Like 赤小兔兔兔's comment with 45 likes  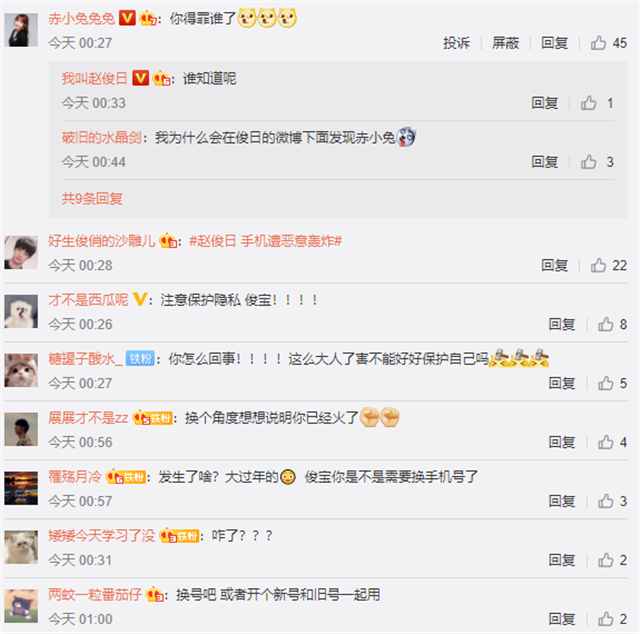coord(598,43)
